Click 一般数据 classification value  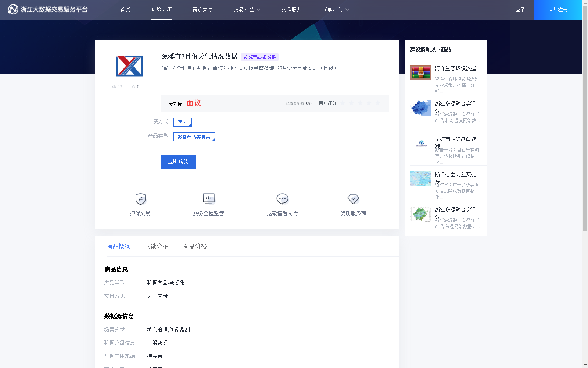coord(157,343)
